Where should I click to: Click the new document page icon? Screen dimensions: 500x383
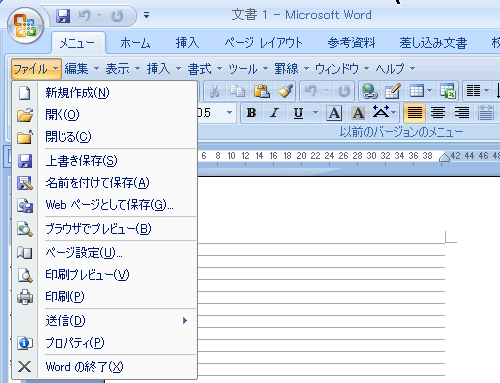(25, 93)
